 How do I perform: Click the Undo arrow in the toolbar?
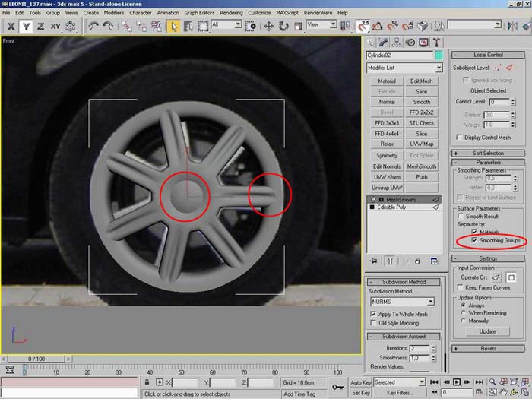[93, 26]
